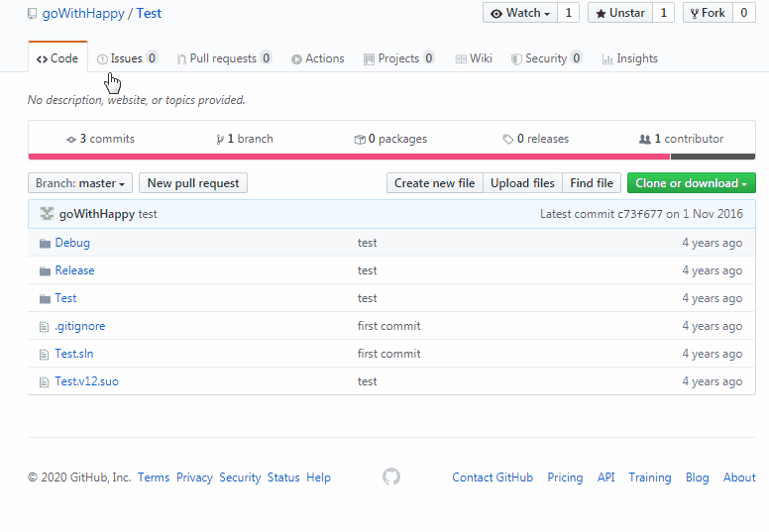The image size is (769, 532).
Task: Open the Insights tab
Action: [629, 58]
